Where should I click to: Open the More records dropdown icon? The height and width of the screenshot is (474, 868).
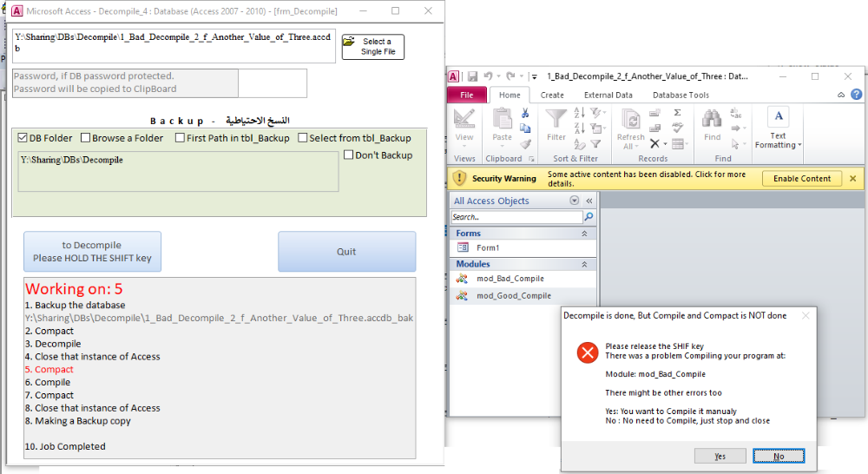click(680, 144)
